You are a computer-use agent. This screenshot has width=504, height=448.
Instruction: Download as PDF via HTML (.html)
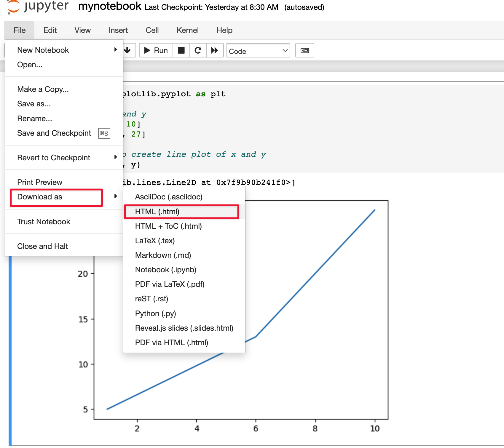click(184, 343)
